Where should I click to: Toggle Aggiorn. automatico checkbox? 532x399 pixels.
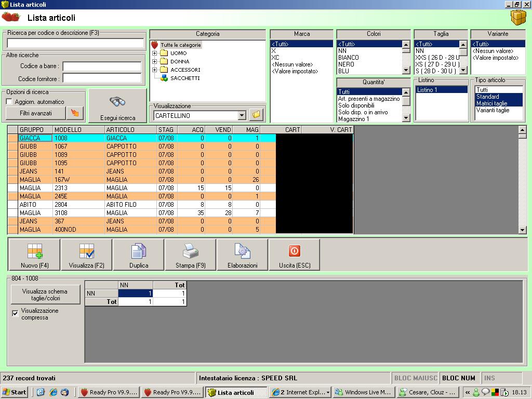click(9, 102)
